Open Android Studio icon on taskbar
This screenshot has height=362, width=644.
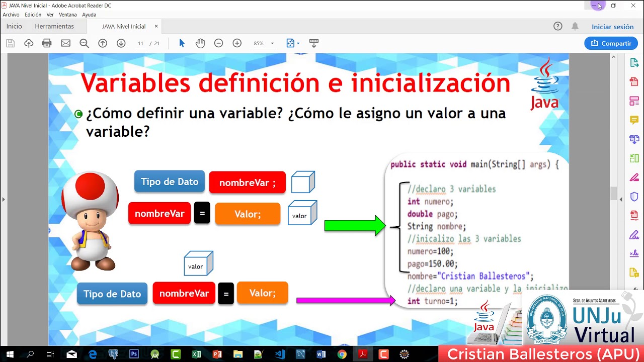(154, 354)
